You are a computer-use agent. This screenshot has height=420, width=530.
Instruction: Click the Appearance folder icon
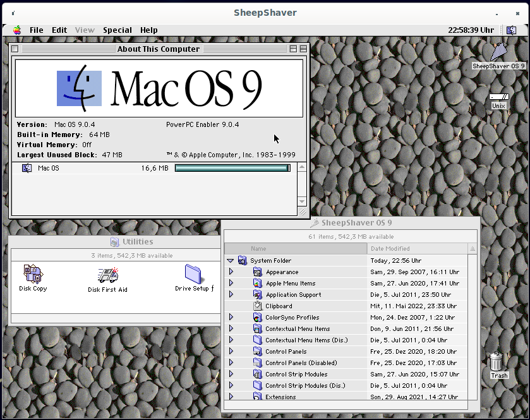258,272
